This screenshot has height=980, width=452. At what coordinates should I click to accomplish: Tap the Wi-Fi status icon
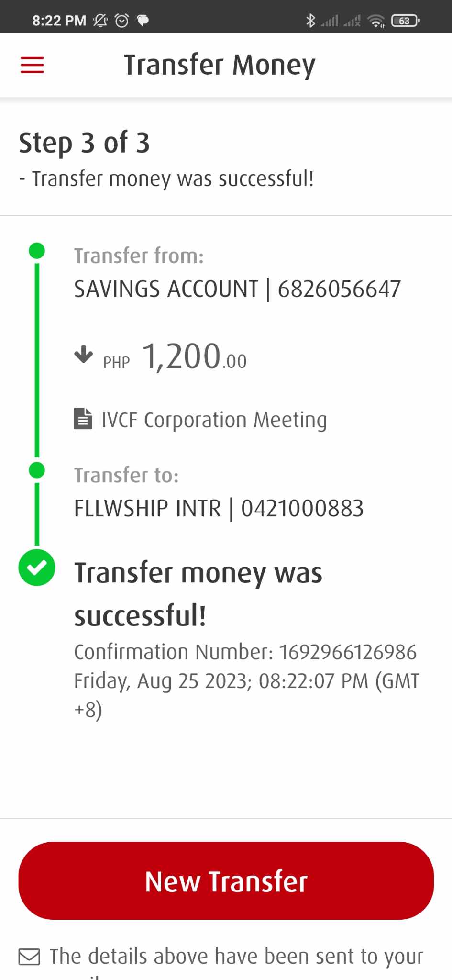tap(376, 21)
